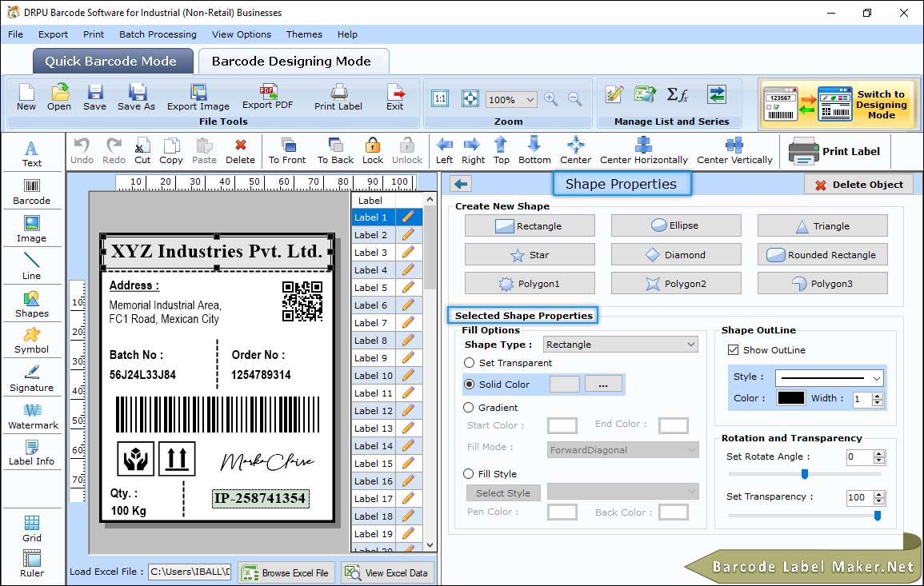The width and height of the screenshot is (924, 586).
Task: Select the Fill Style radio button
Action: 469,473
